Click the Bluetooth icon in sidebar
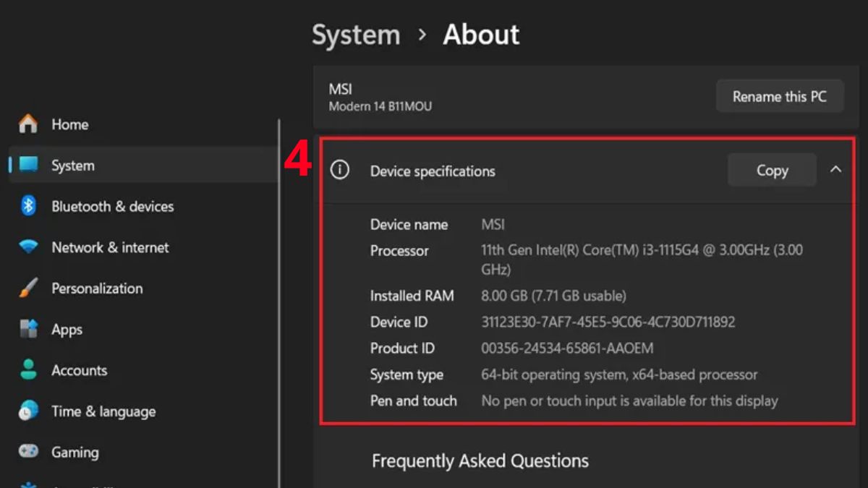Image resolution: width=868 pixels, height=488 pixels. pyautogui.click(x=28, y=206)
